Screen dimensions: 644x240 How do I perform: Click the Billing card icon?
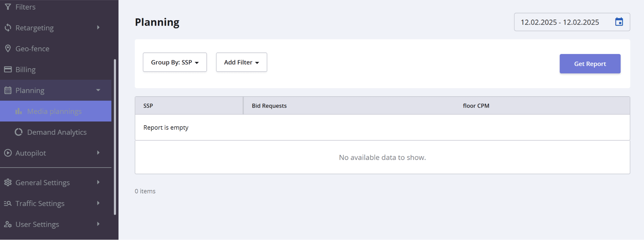(x=8, y=69)
